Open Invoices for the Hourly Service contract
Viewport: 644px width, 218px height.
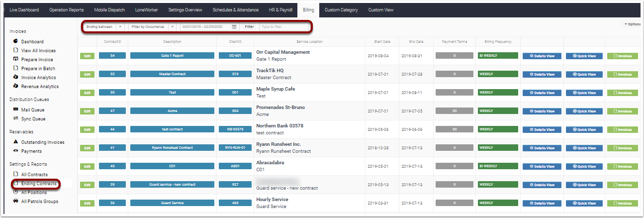(622, 203)
